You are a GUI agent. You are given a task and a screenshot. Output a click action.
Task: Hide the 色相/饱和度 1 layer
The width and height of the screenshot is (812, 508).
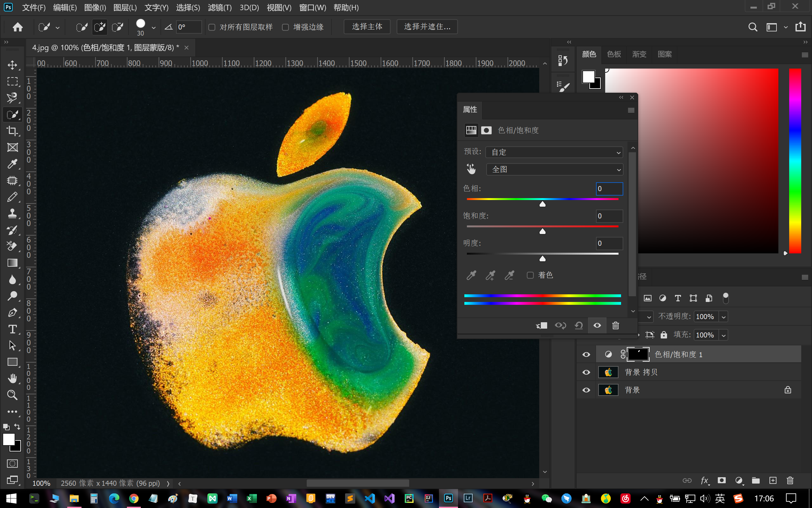tap(586, 354)
